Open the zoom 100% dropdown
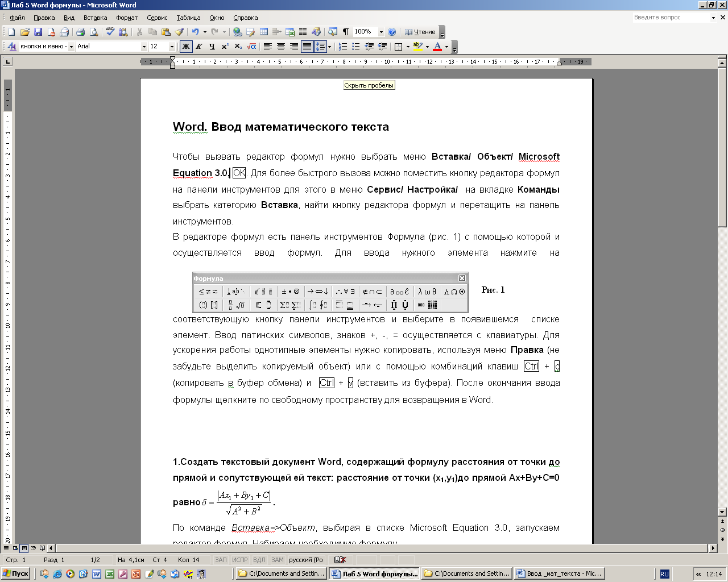The width and height of the screenshot is (728, 582). point(381,32)
